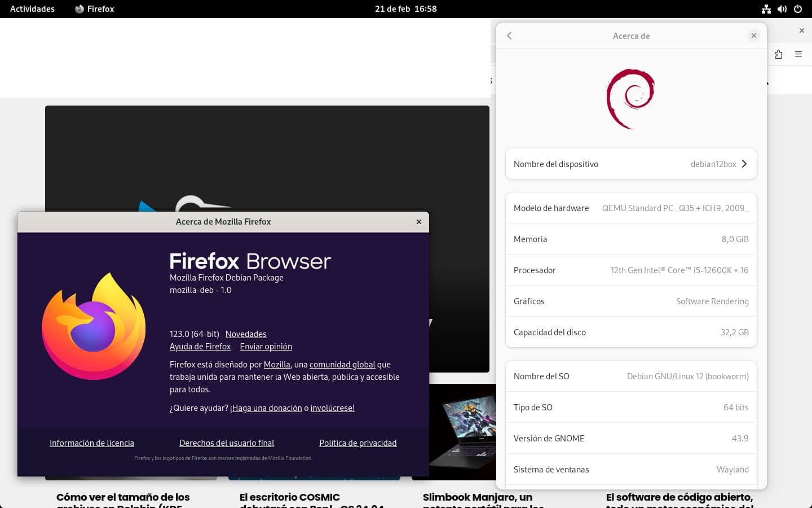Open the Firefox hamburger menu
Image resolution: width=812 pixels, height=508 pixels.
point(798,54)
